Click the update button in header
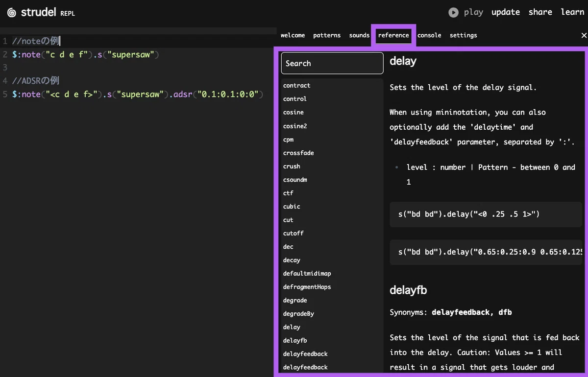Image resolution: width=588 pixels, height=377 pixels. point(506,12)
